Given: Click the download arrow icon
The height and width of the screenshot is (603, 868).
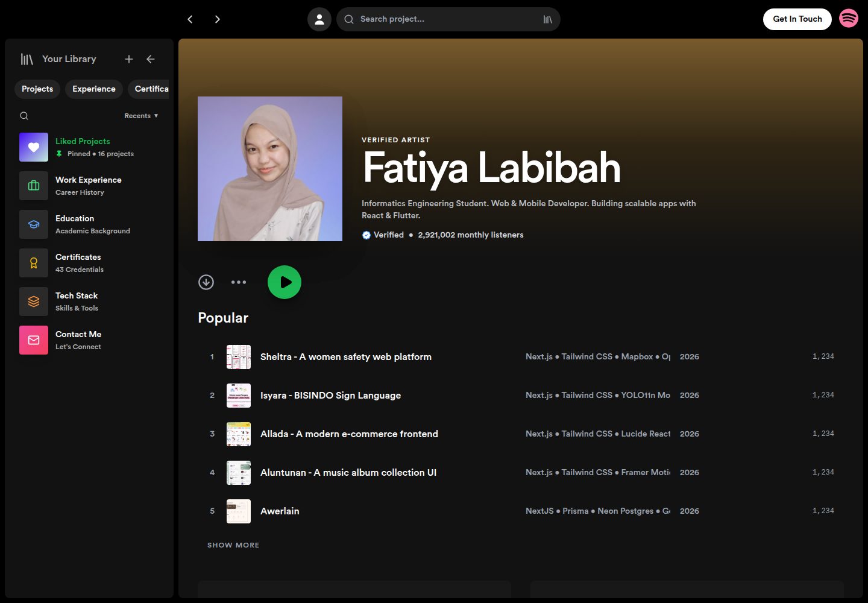Looking at the screenshot, I should click(206, 282).
